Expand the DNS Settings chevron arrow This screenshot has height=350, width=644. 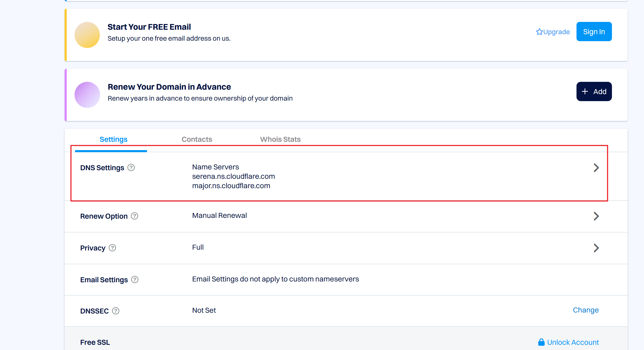[x=596, y=168]
